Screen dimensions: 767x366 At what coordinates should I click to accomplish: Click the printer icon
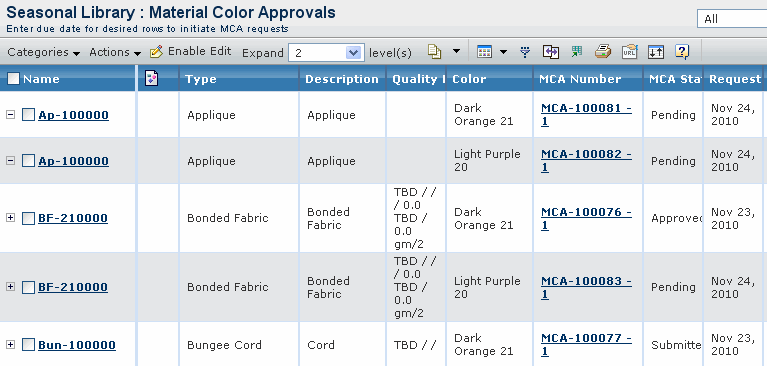point(603,51)
